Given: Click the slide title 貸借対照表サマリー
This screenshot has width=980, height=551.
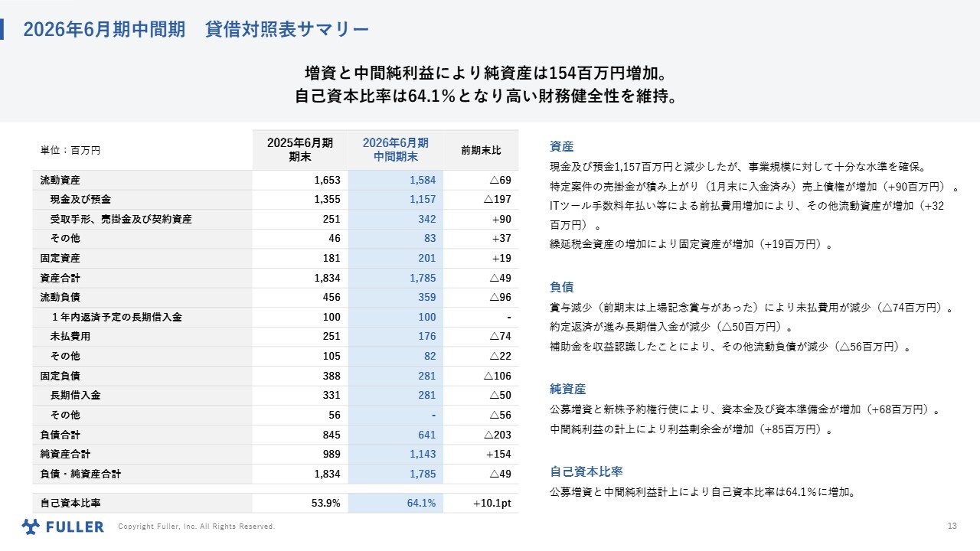Looking at the screenshot, I should tap(196, 29).
